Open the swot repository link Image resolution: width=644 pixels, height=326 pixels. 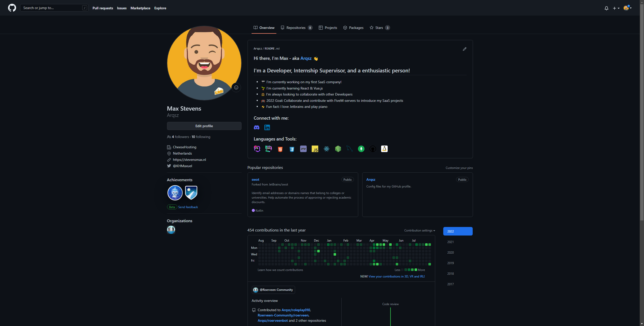point(255,179)
